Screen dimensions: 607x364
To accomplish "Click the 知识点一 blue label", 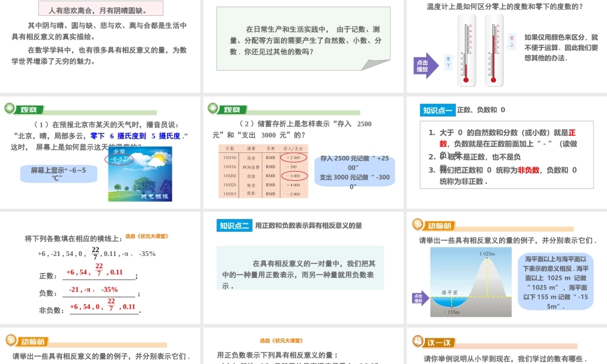I will pyautogui.click(x=438, y=110).
